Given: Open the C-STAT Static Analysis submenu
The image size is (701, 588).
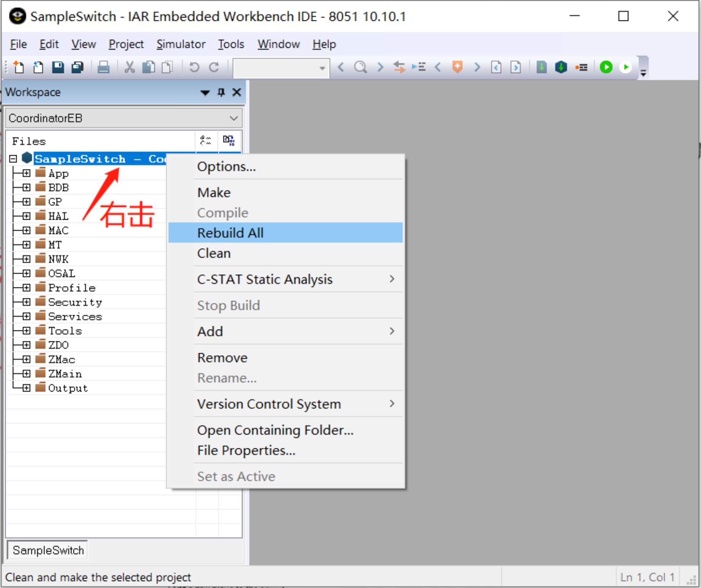Looking at the screenshot, I should click(265, 279).
